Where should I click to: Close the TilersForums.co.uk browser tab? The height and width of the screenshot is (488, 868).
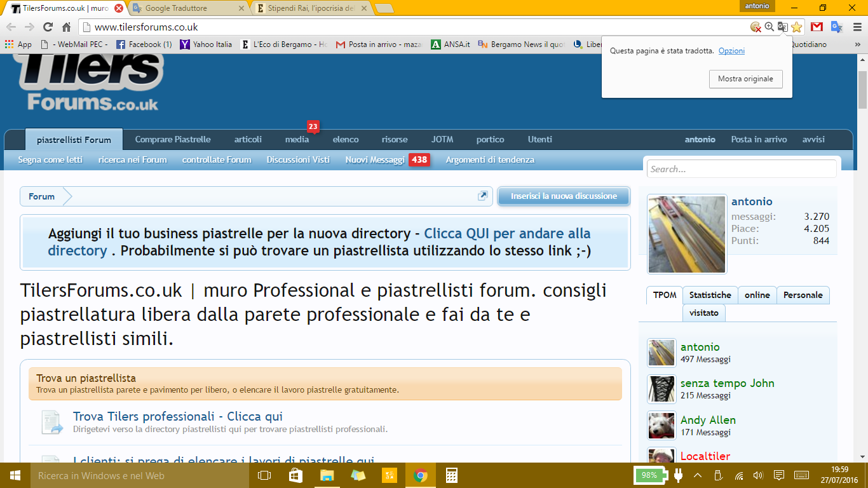(119, 9)
